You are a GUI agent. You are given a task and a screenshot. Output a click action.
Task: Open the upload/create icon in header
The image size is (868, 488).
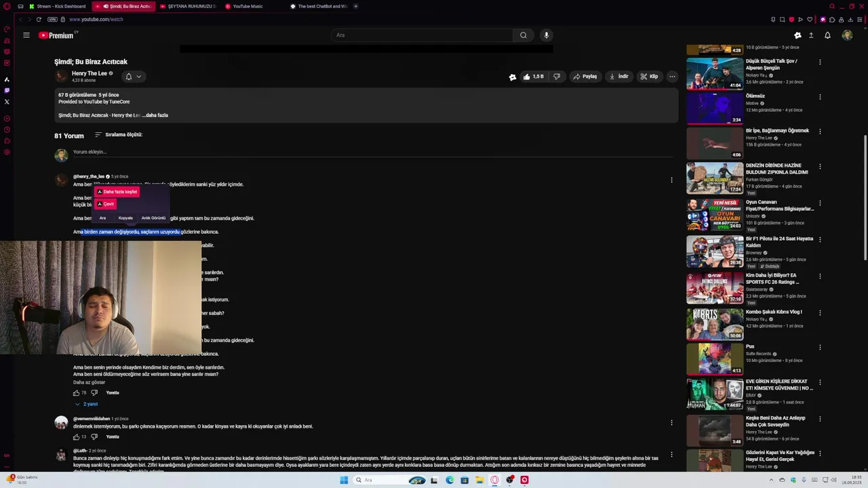point(811,35)
